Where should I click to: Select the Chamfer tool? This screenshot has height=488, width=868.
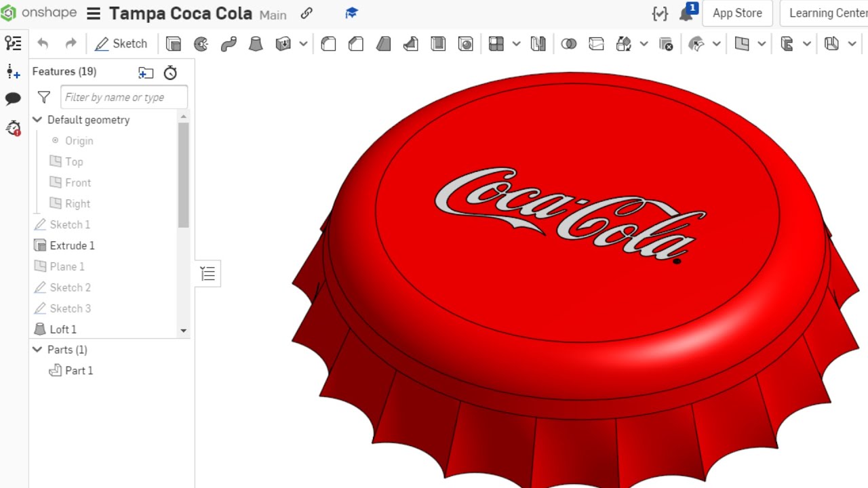[x=355, y=44]
